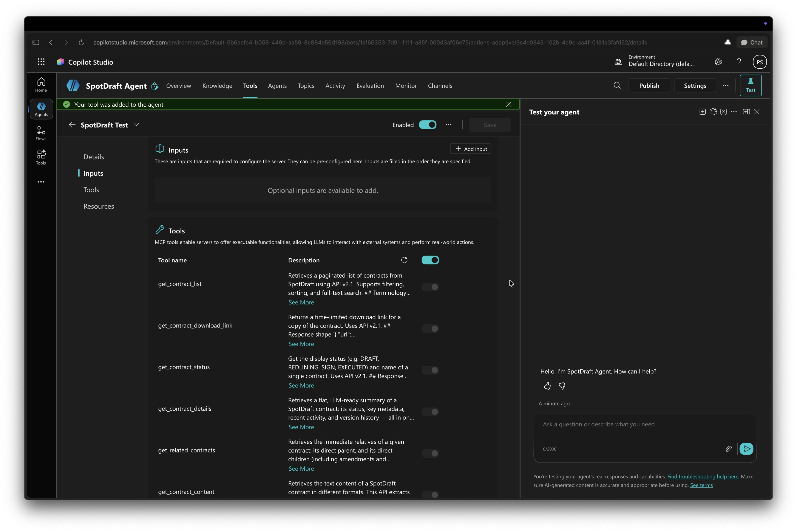Open Find troubleshooting help here link
797x532 pixels.
pyautogui.click(x=703, y=477)
